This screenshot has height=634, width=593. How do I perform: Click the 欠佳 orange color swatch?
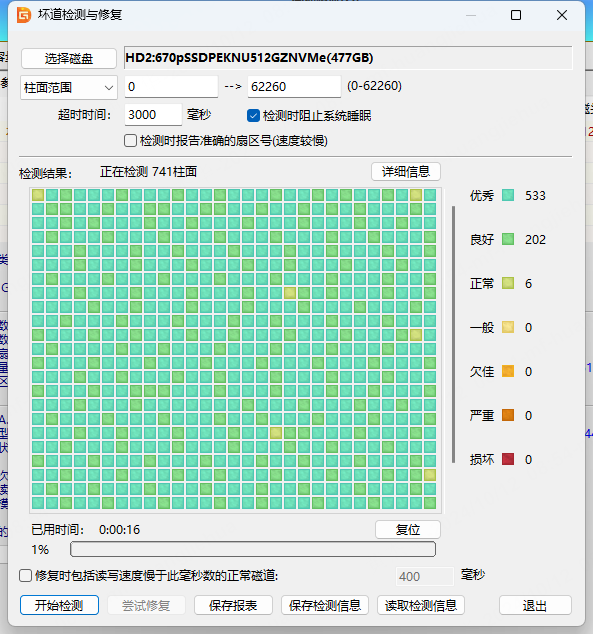[x=508, y=371]
